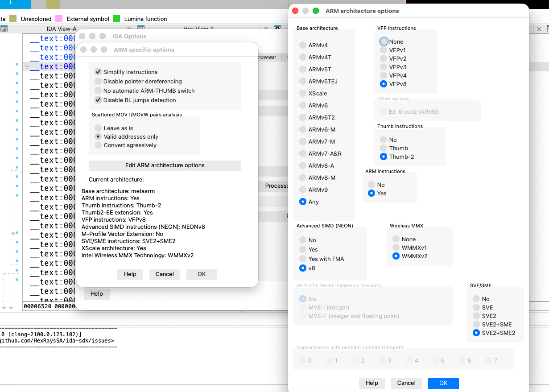Select ARMv5T base architecture

tap(303, 69)
